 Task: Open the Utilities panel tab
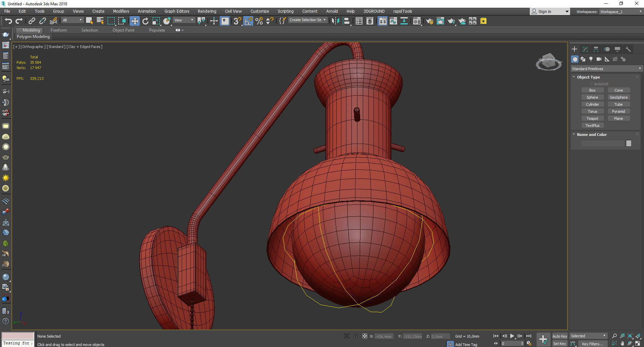pos(628,49)
